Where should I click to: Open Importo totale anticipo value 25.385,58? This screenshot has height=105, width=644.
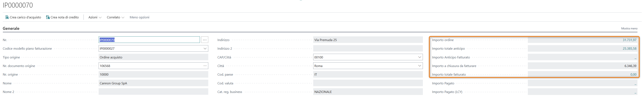point(629,48)
